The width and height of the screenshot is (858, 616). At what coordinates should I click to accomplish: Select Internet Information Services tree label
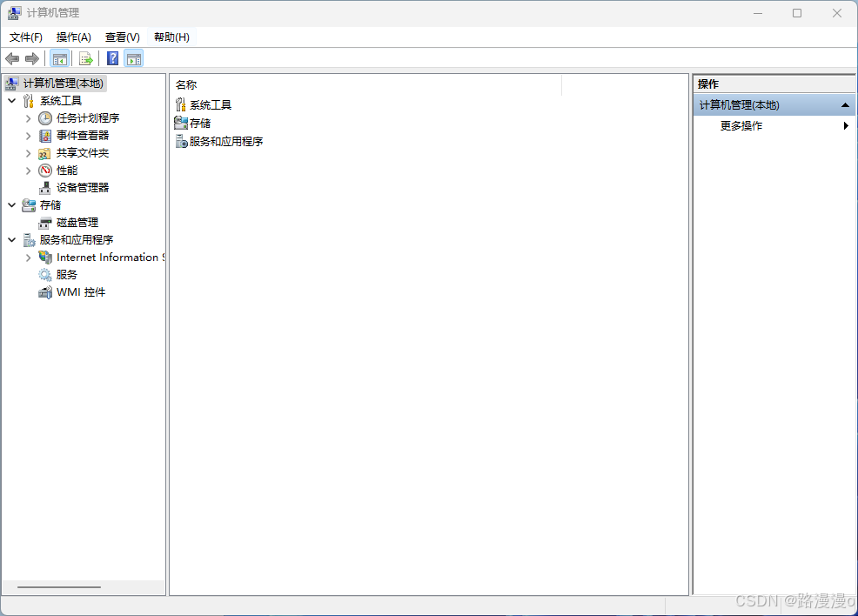pyautogui.click(x=110, y=258)
